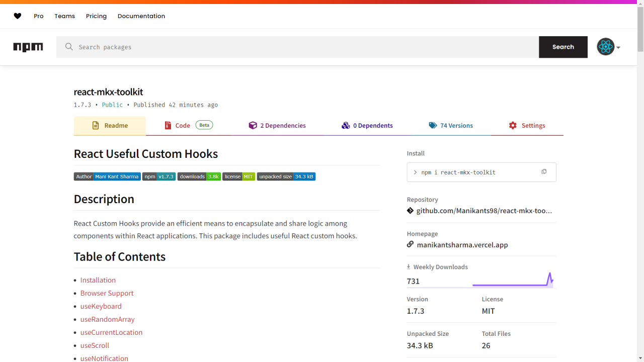Click the homepage link chain icon

pos(411,245)
